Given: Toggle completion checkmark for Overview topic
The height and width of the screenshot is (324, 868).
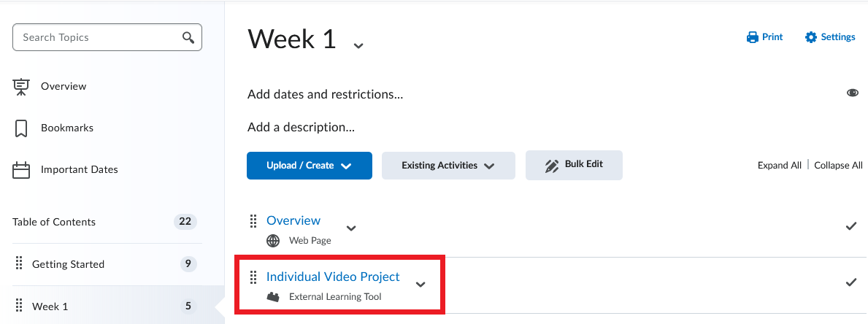Looking at the screenshot, I should pos(851,226).
